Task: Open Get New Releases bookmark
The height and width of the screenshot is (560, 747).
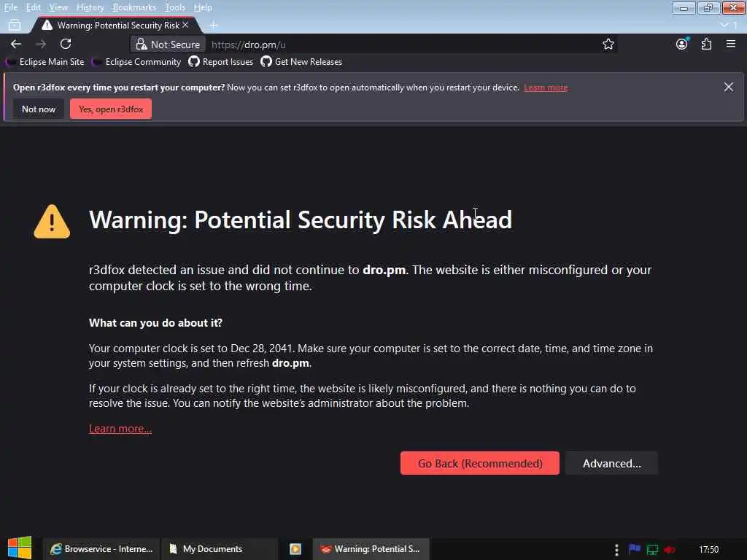Action: (x=301, y=62)
